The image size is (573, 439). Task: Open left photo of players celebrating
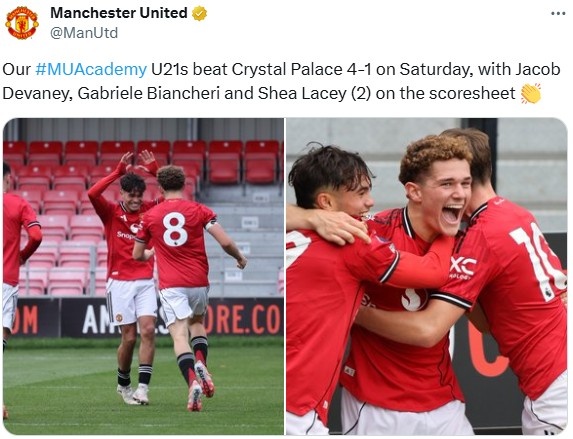click(143, 276)
